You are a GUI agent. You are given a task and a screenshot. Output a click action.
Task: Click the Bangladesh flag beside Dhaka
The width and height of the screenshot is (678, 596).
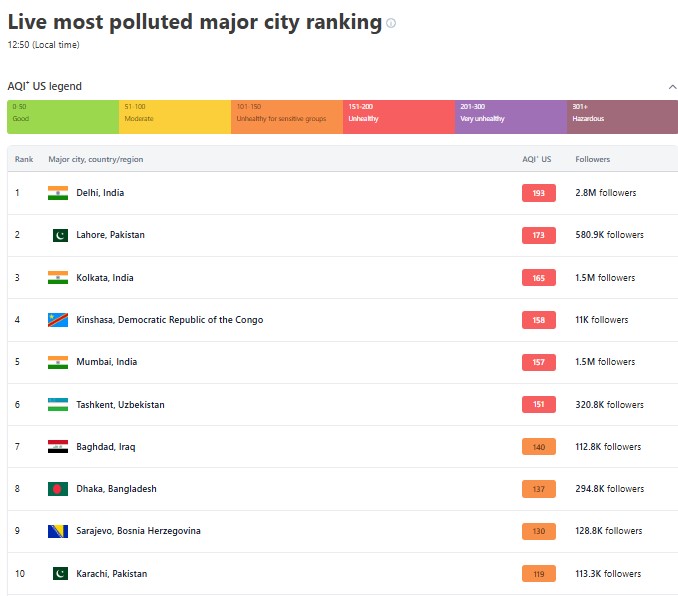point(58,489)
